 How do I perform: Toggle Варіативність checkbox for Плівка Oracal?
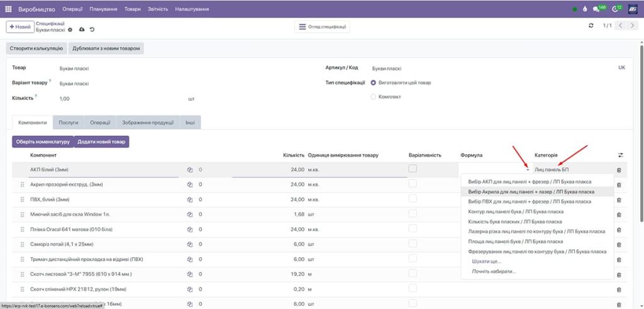(x=413, y=228)
